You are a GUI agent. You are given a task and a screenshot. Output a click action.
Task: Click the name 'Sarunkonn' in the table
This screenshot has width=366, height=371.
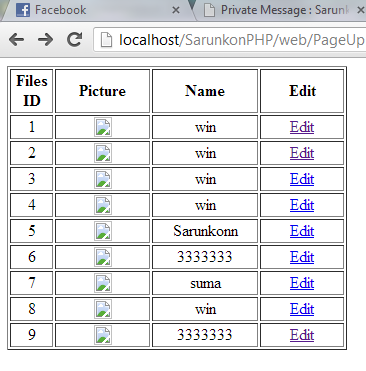(205, 231)
